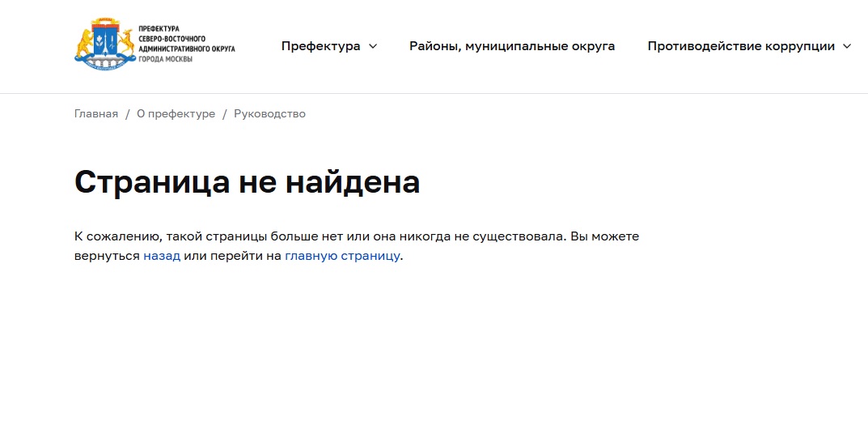Click the "Руководство" breadcrumb item
868x438 pixels.
[x=269, y=114]
